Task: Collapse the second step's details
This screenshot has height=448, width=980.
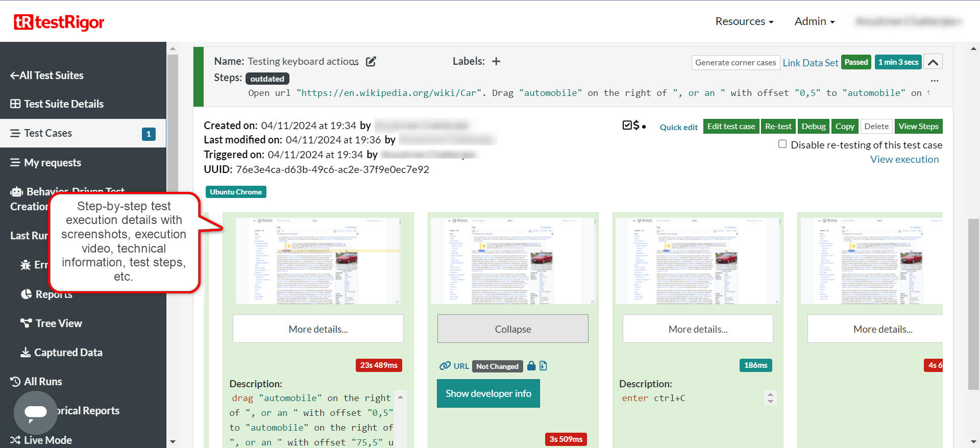Action: point(512,329)
